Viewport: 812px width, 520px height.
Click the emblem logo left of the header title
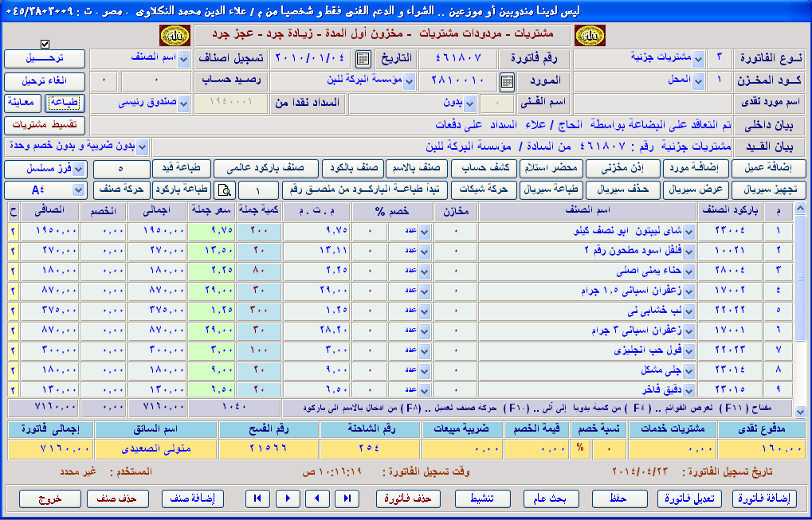pyautogui.click(x=174, y=35)
